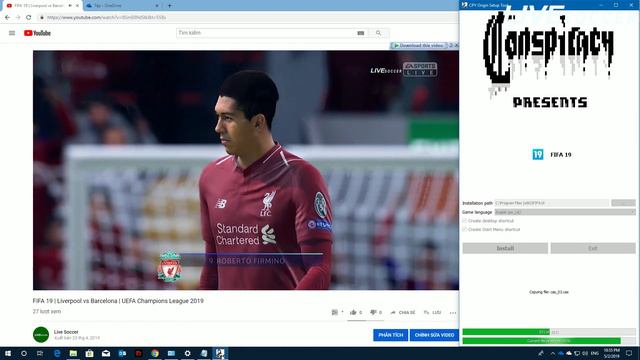Go to the YouTube home logo
640x360 pixels.
coord(37,33)
